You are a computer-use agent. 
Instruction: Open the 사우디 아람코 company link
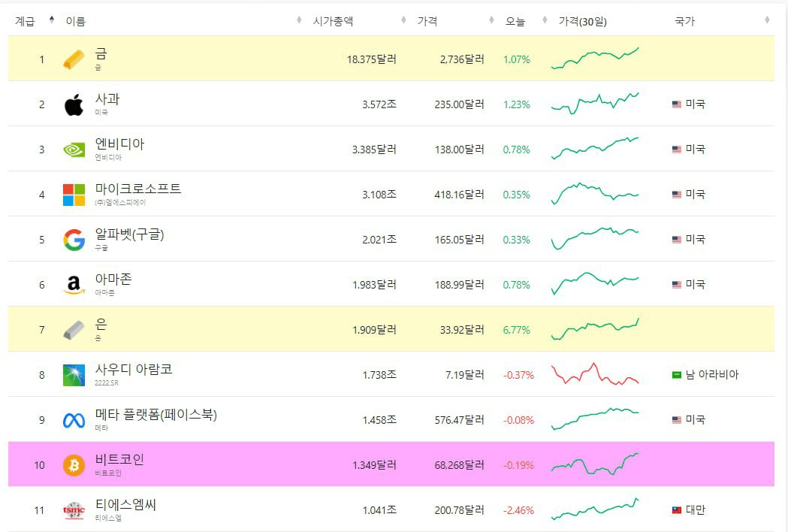click(x=134, y=369)
